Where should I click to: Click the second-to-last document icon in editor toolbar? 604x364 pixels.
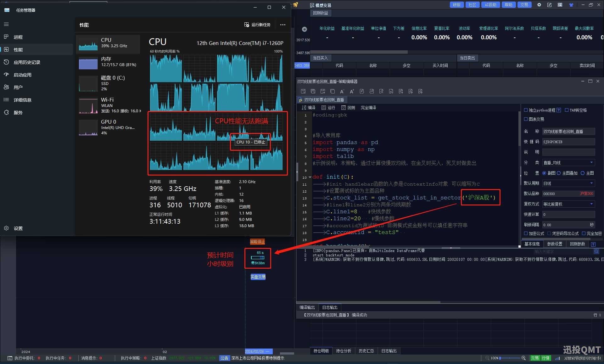(x=411, y=91)
